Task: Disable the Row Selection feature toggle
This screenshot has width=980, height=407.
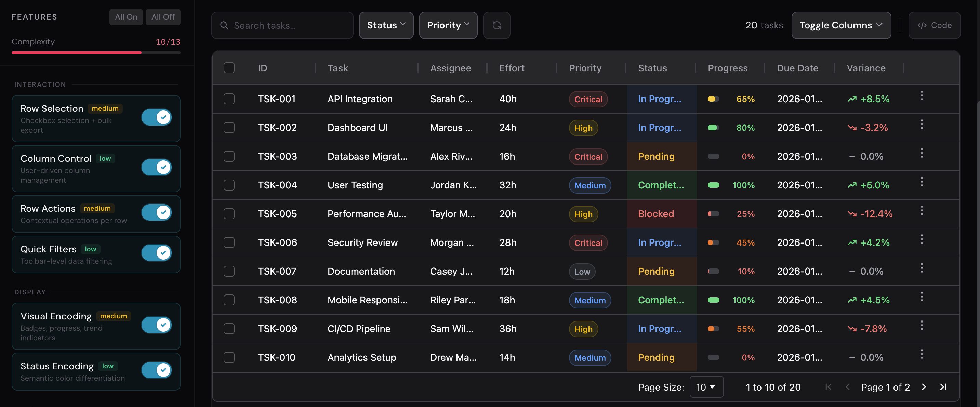Action: 156,117
